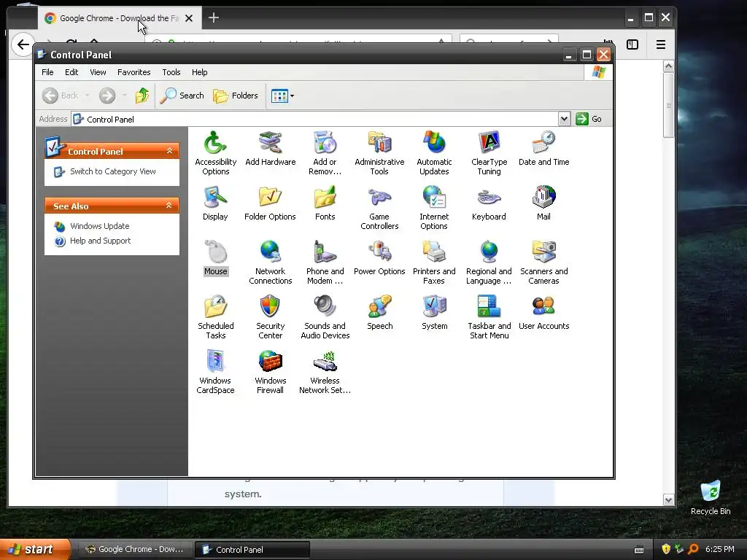Click the browser scrollbar up arrow
This screenshot has width=747, height=560.
[668, 66]
